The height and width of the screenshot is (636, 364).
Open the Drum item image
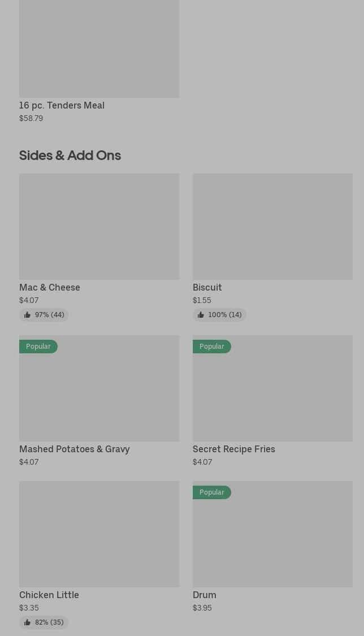point(272,539)
